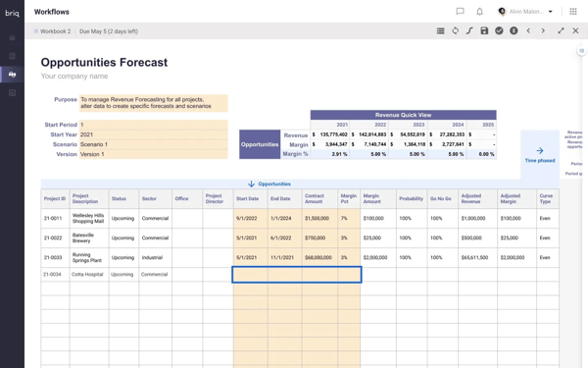Expand workbook to full screen
The height and width of the screenshot is (368, 588).
[561, 31]
